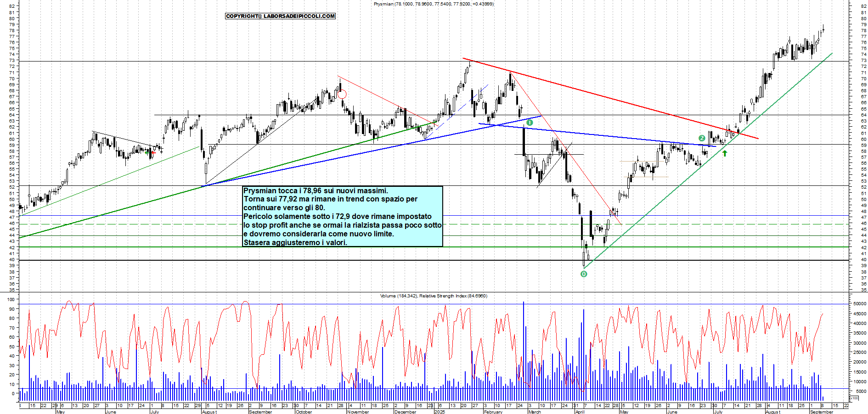
Task: Select the green wave marker 0 at April low
Action: [x=584, y=274]
